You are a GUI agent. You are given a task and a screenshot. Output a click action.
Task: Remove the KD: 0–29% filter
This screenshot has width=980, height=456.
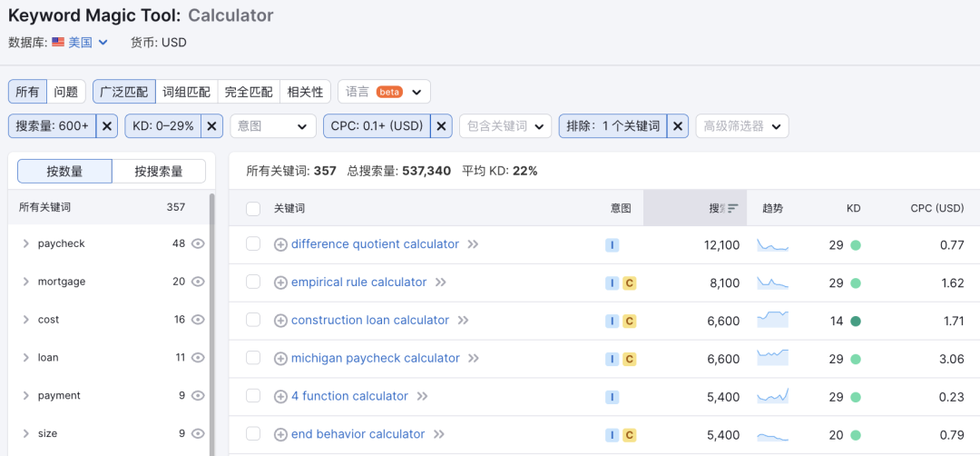211,126
